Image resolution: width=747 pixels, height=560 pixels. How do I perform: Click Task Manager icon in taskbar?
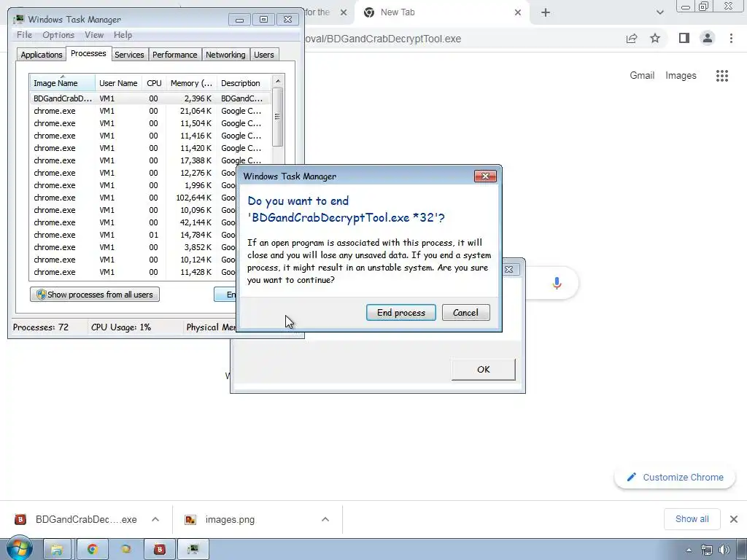193,550
